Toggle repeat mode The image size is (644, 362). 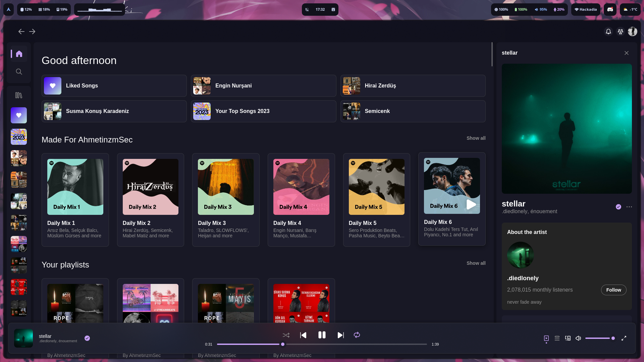[x=357, y=335]
